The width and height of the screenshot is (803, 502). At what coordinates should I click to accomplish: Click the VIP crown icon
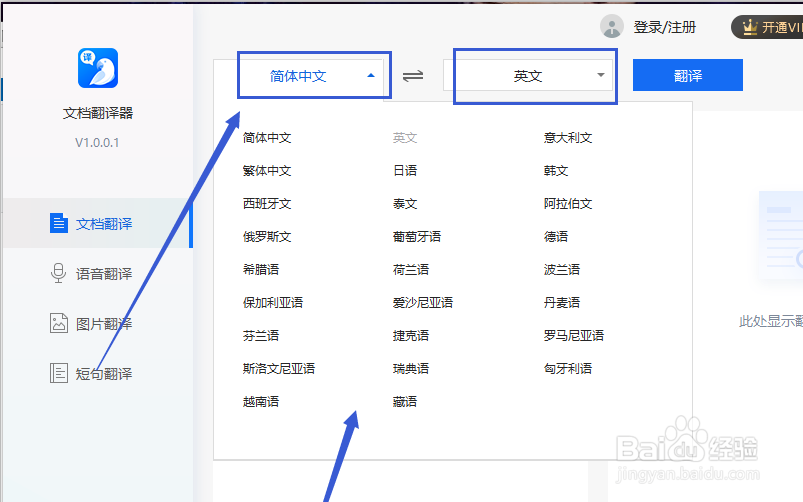tap(750, 27)
